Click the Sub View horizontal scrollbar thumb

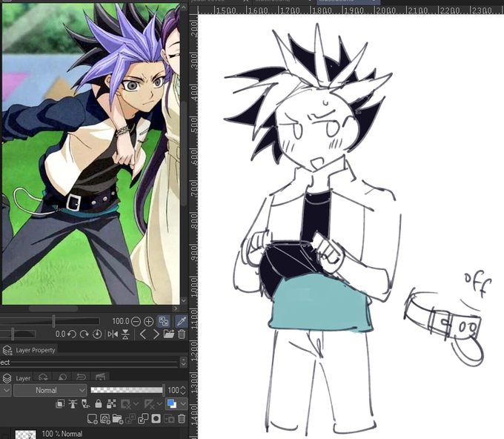pos(53,308)
